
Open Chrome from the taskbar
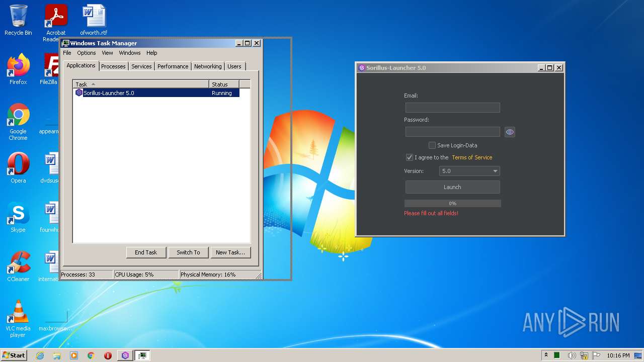(91, 355)
